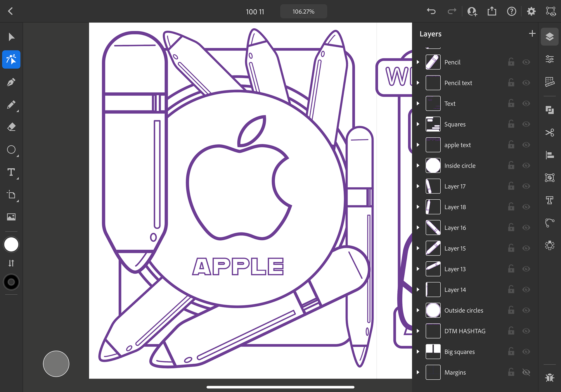The width and height of the screenshot is (561, 392).
Task: Select the Layer 18 row
Action: point(475,207)
